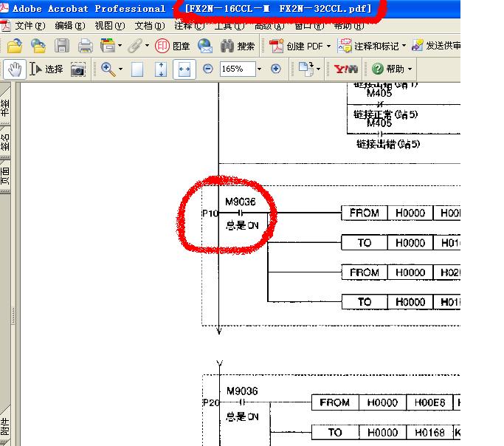The image size is (504, 446).
Task: Toggle the Actual Size page button
Action: [x=137, y=69]
